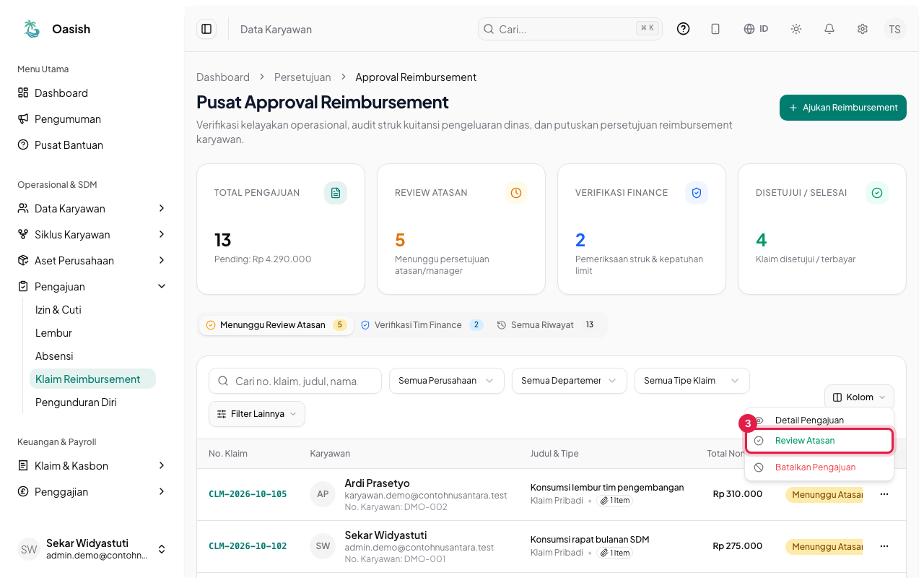Open claim CLM-2026-10-105 link

(248, 494)
